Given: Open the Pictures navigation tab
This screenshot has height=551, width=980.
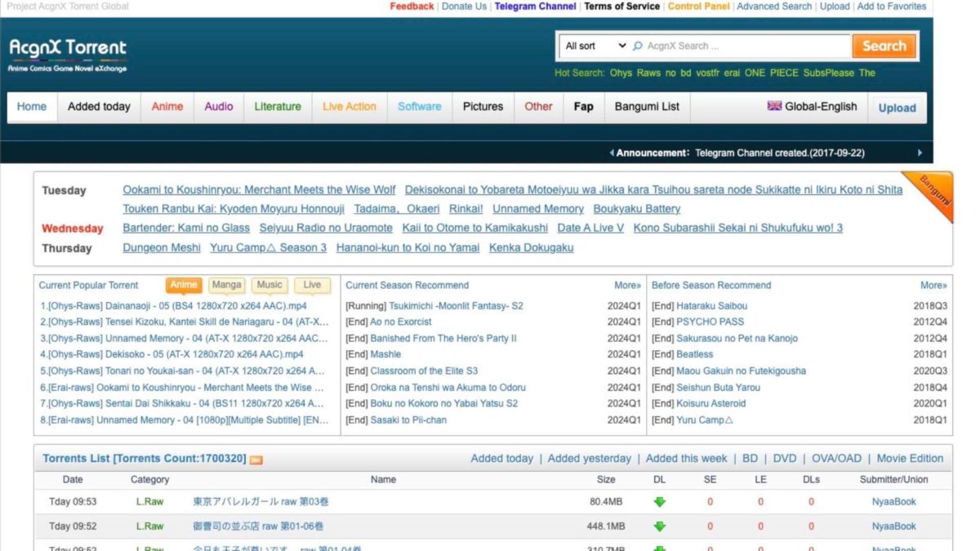Looking at the screenshot, I should (483, 107).
